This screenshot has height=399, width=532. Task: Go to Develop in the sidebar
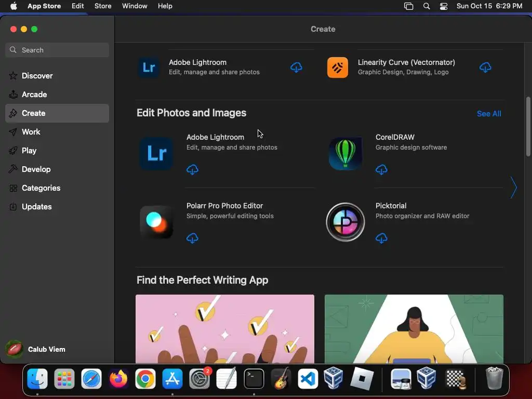pyautogui.click(x=57, y=169)
